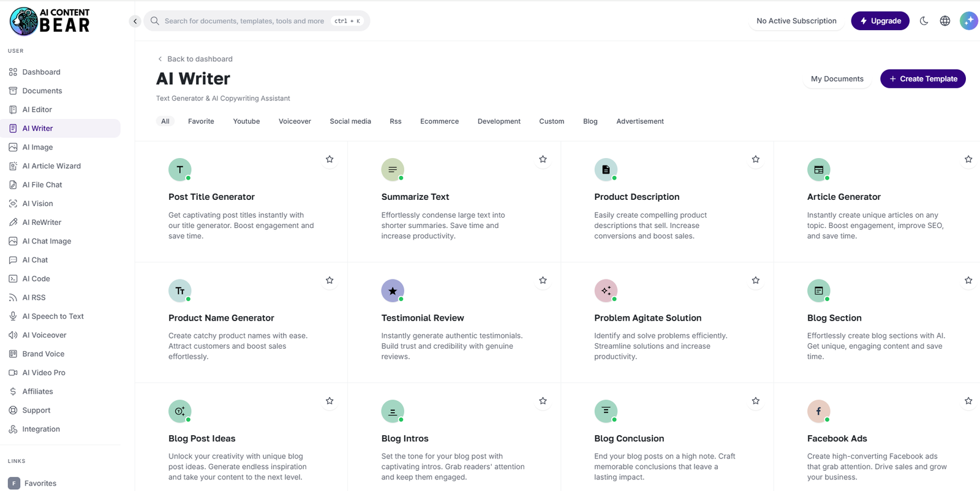Click the language globe icon
980x491 pixels.
click(x=945, y=21)
